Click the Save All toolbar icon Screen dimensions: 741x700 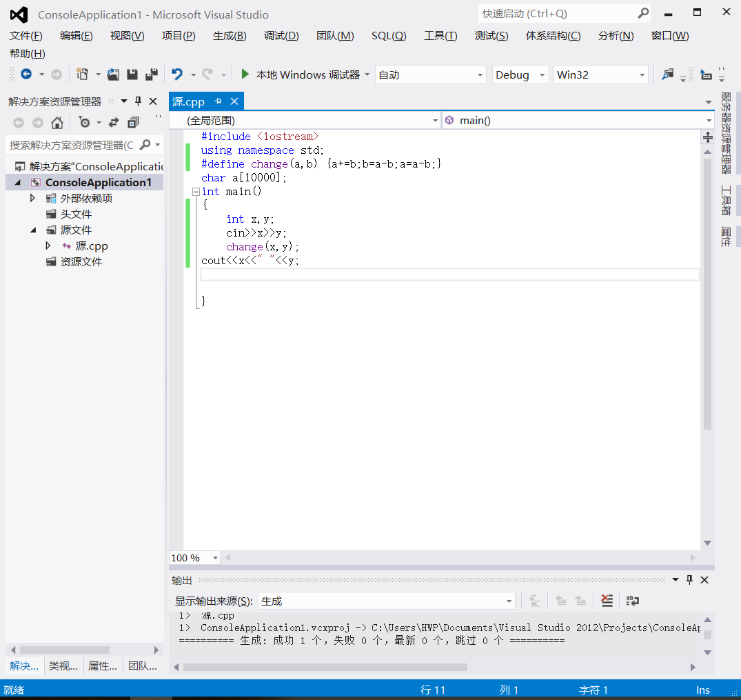(x=152, y=74)
